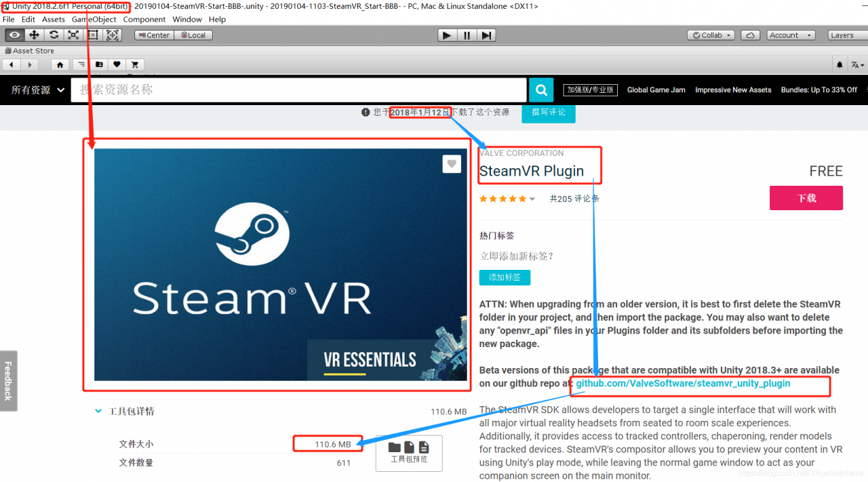
Task: Open the wishlist heart toolbar icon
Action: [117, 64]
